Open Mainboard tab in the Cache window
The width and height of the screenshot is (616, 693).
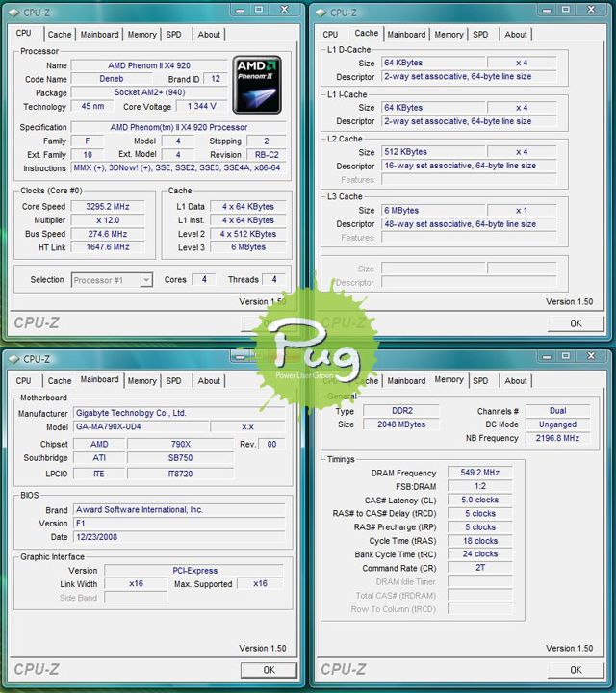pyautogui.click(x=406, y=35)
